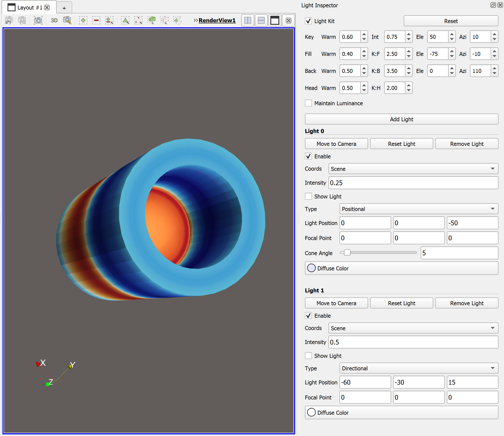The height and width of the screenshot is (436, 504).
Task: Increase Head K:H value stepper up
Action: pos(409,85)
